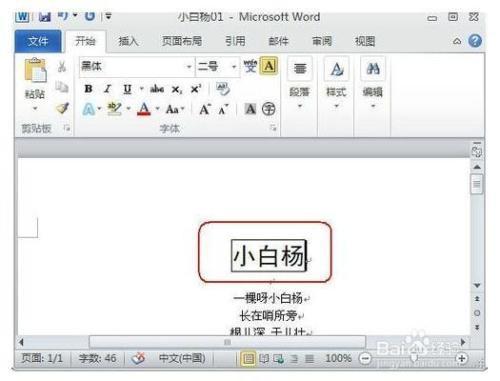Toggle Superscript formatting

(x=196, y=89)
